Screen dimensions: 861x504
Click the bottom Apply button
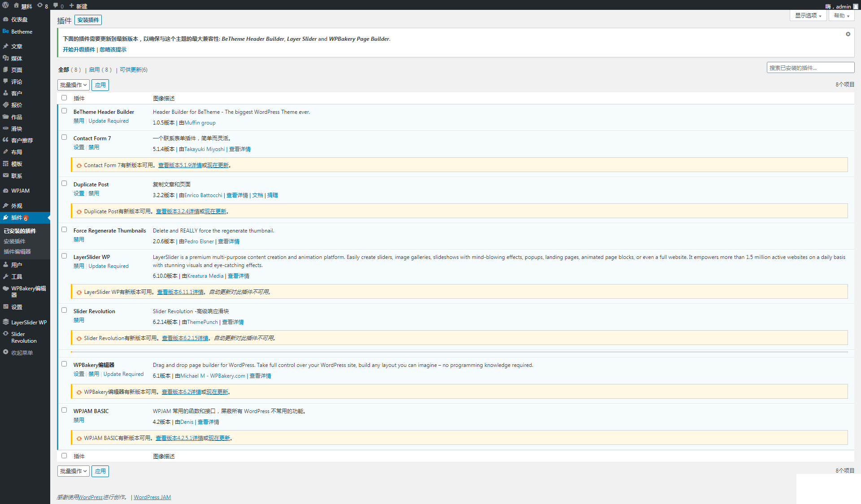100,471
